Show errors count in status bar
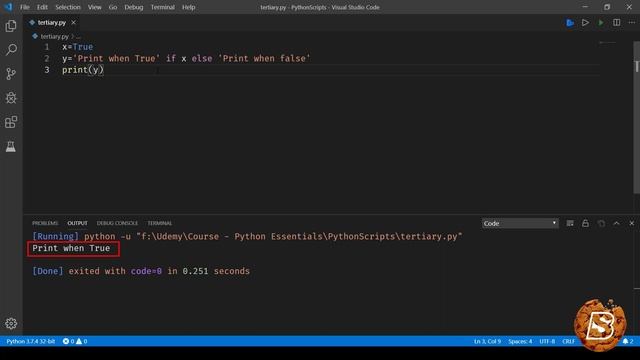640x360 pixels. pyautogui.click(x=69, y=341)
